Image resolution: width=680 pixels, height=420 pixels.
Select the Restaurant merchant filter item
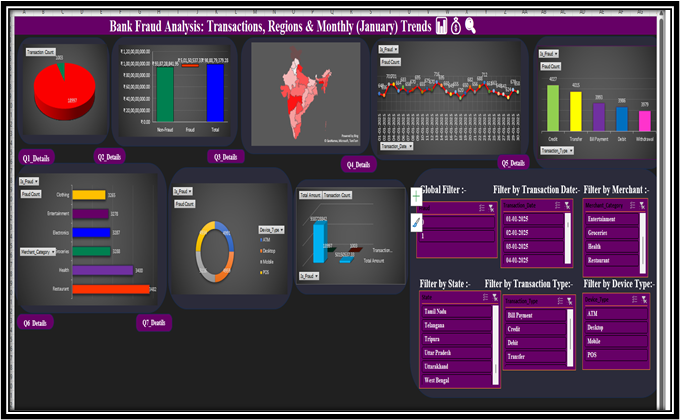[611, 260]
